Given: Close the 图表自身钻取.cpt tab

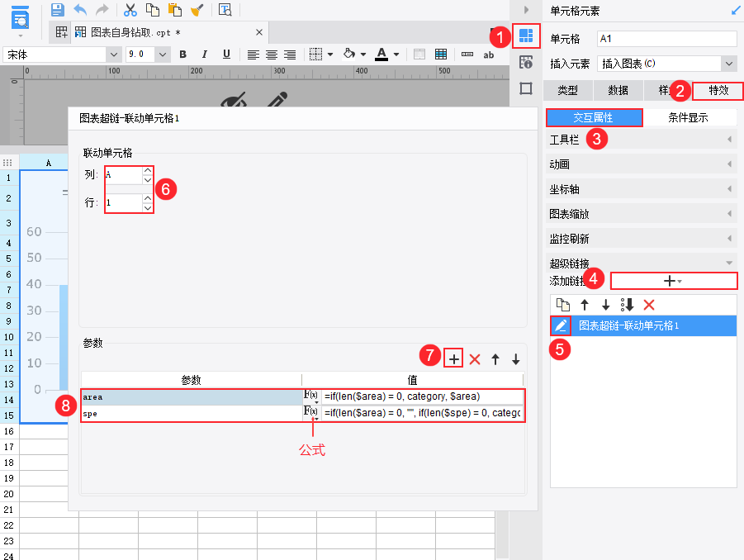Looking at the screenshot, I should coord(259,32).
